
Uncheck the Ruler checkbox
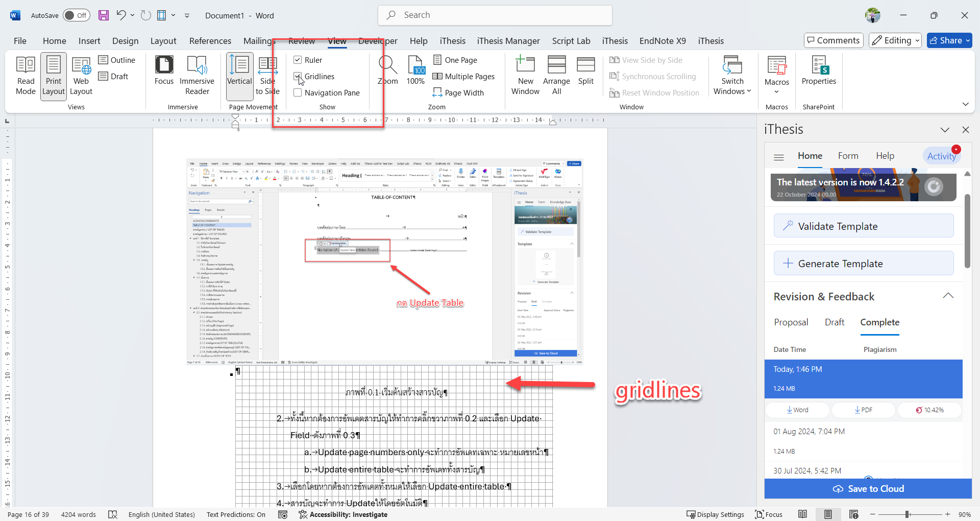pos(298,60)
